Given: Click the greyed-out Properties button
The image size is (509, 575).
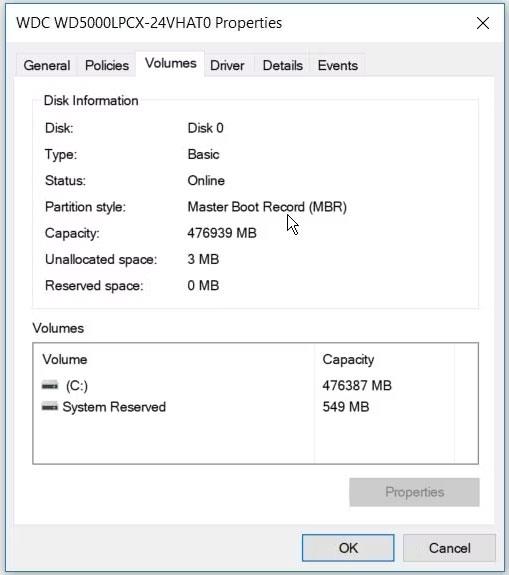Looking at the screenshot, I should pos(414,492).
